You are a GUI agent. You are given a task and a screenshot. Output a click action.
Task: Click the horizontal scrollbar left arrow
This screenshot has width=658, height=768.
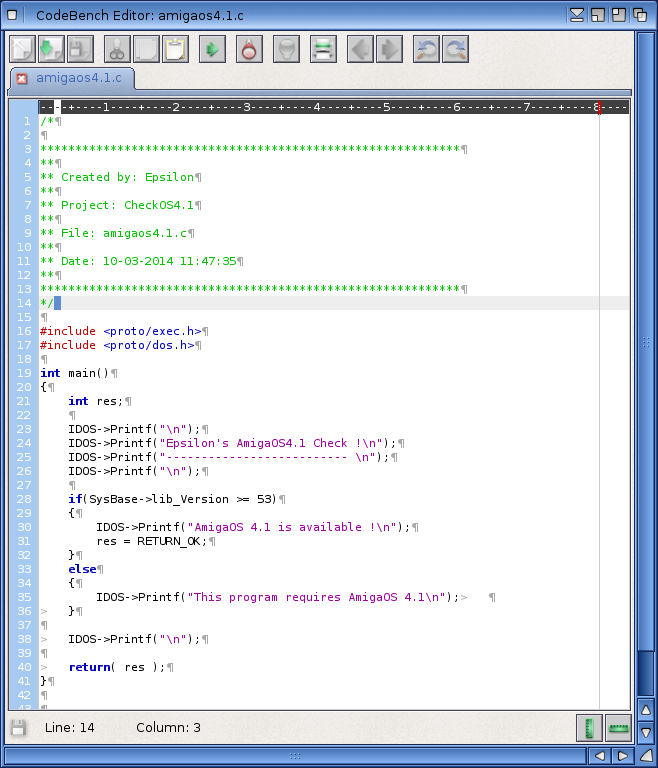(600, 756)
